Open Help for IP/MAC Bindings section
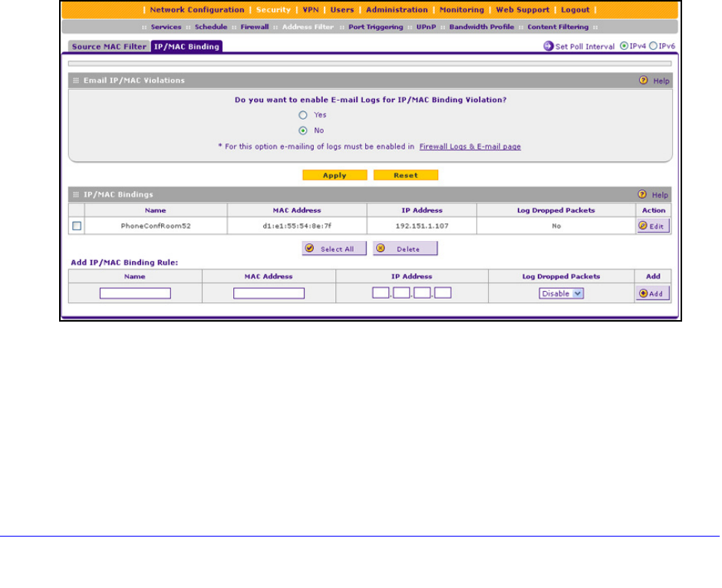This screenshot has width=722, height=588. [654, 195]
